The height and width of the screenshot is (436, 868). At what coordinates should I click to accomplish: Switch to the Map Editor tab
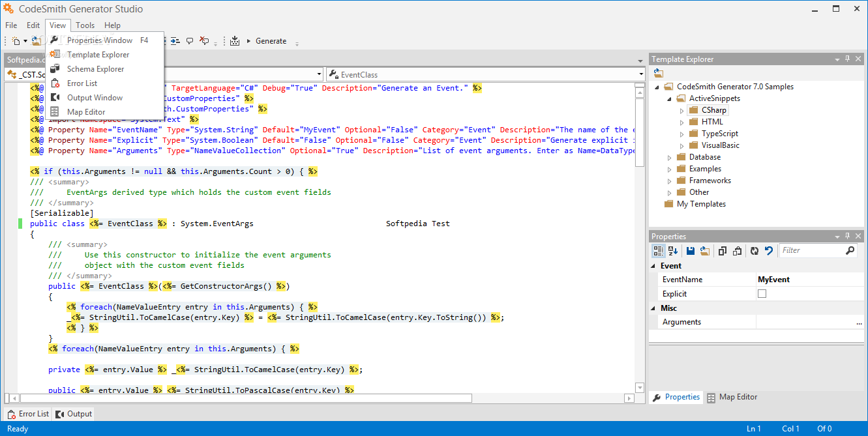pyautogui.click(x=732, y=397)
